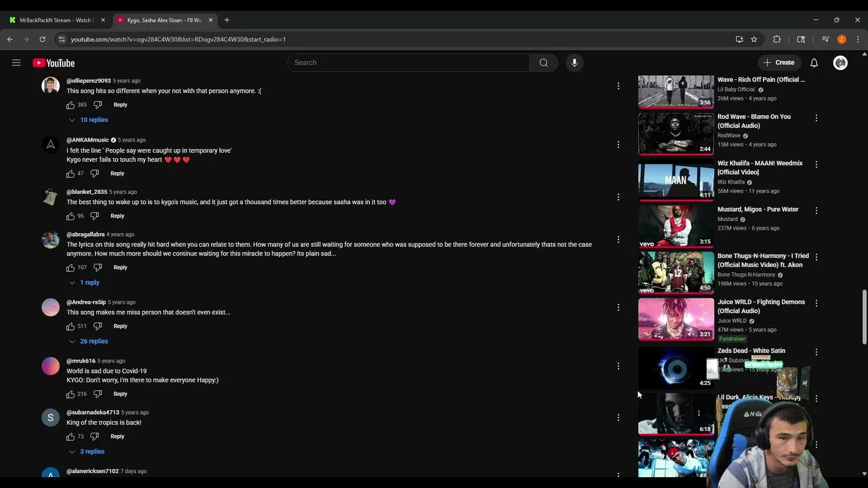Open Mustard, Migos - Pure Water title
Screen dimensions: 868x488
coord(758,209)
